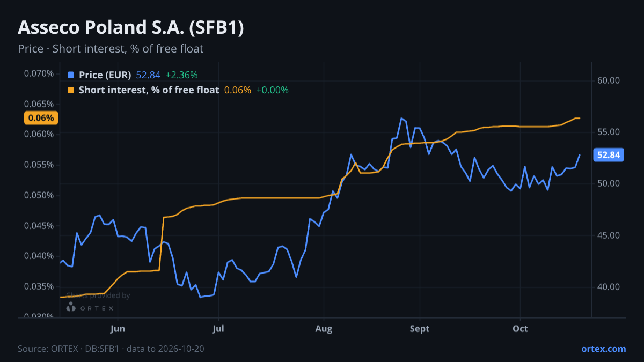Screen dimensions: 644x362
Task: Click the blue Price legend swatch
Action: pos(71,75)
